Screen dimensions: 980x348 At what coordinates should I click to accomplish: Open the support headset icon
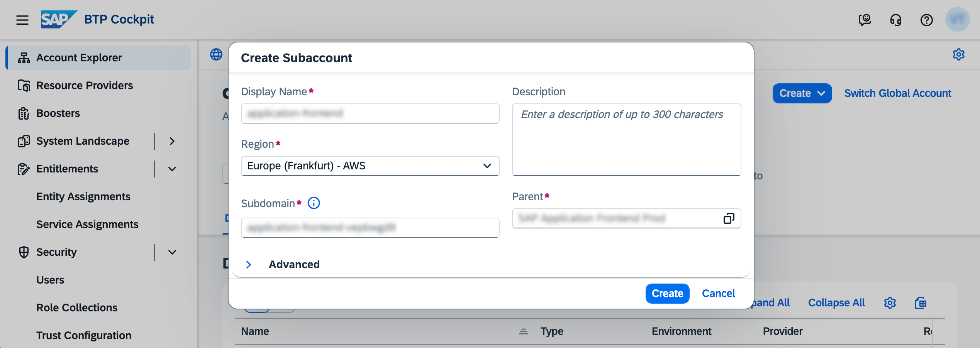click(x=895, y=20)
